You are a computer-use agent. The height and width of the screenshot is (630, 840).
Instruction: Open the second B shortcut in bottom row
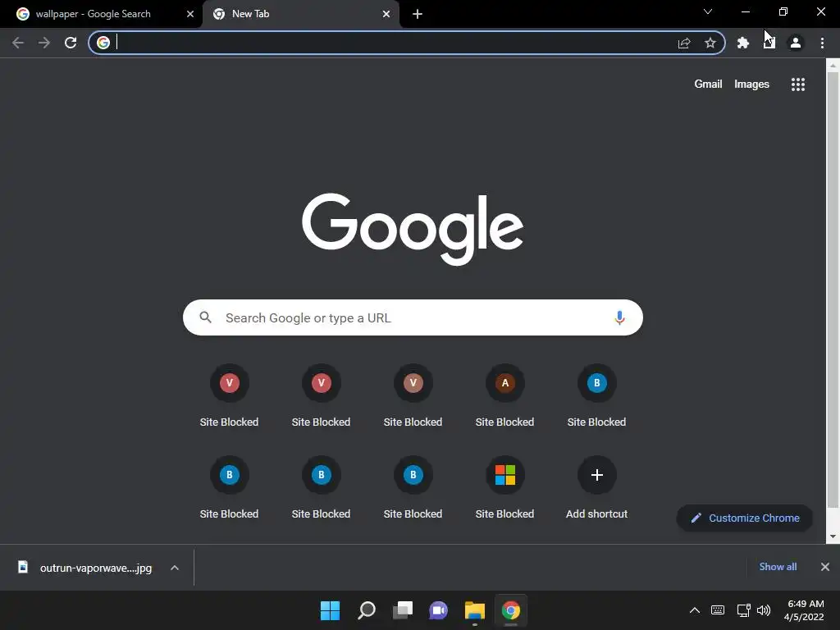pos(321,475)
